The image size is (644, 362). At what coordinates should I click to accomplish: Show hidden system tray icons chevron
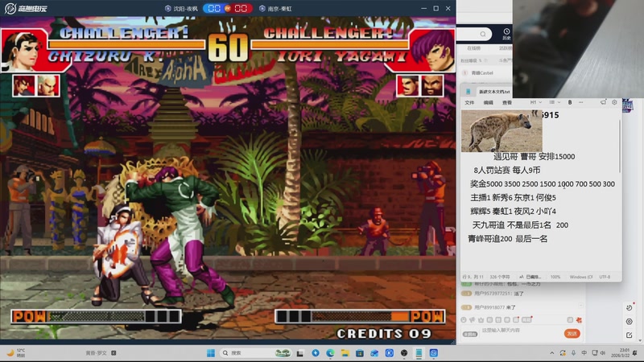tap(552, 353)
